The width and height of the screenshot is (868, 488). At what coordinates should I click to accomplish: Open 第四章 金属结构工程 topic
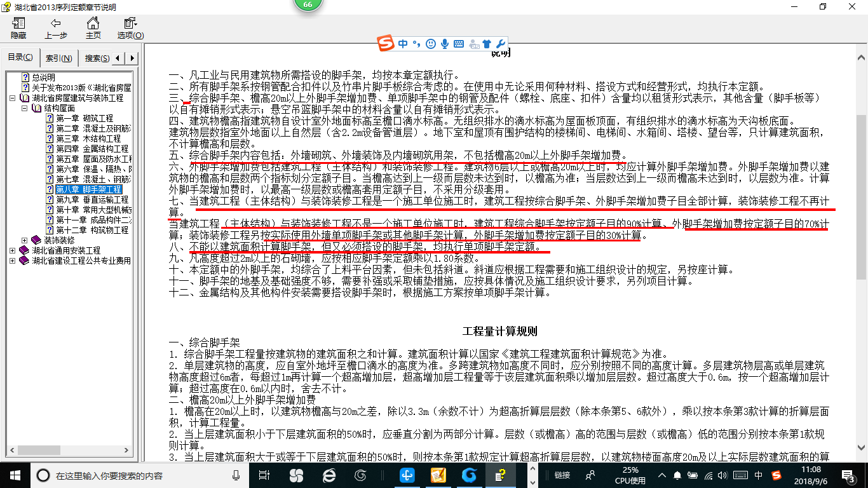click(x=92, y=149)
